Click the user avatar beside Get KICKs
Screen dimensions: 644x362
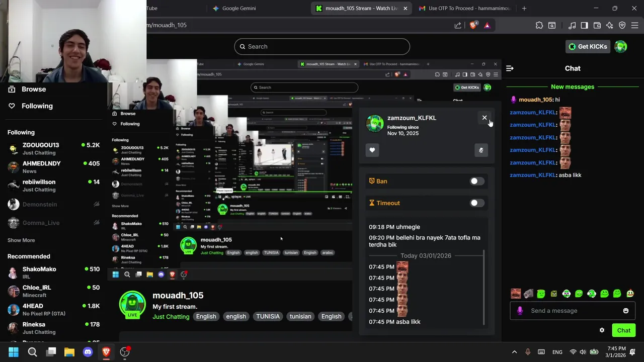621,46
